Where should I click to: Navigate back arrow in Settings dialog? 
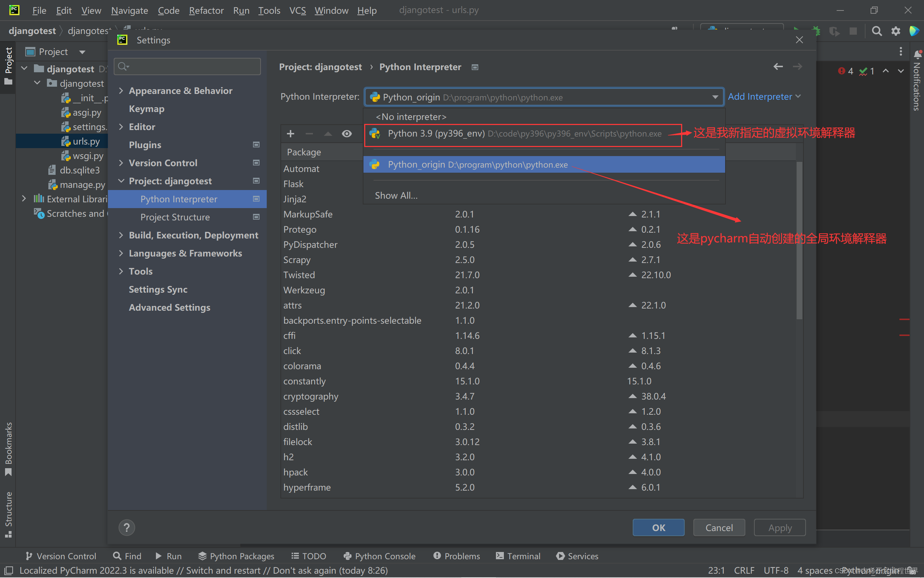coord(778,67)
